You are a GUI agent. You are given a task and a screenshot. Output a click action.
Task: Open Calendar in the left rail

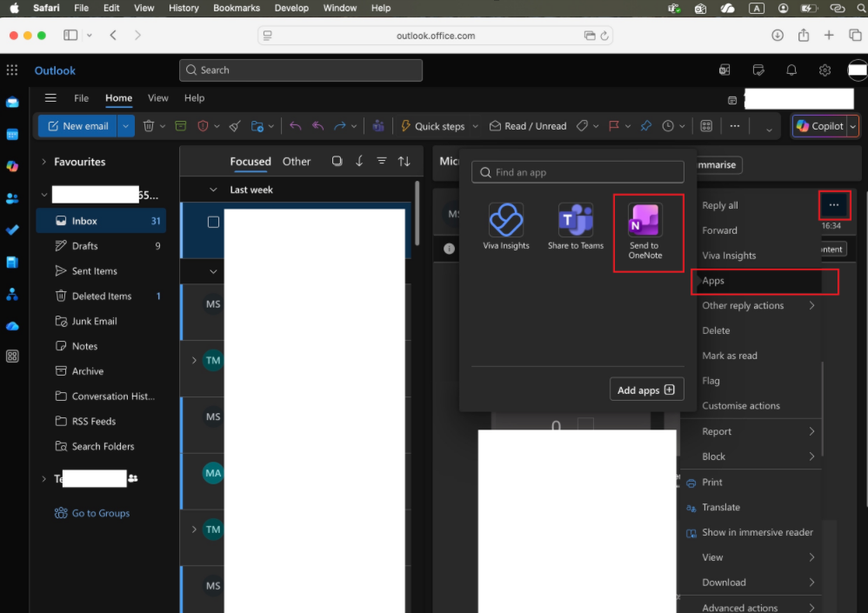(12, 135)
